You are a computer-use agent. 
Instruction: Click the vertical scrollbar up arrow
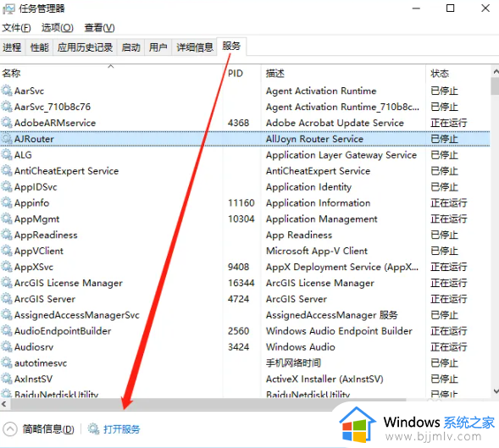pos(495,71)
